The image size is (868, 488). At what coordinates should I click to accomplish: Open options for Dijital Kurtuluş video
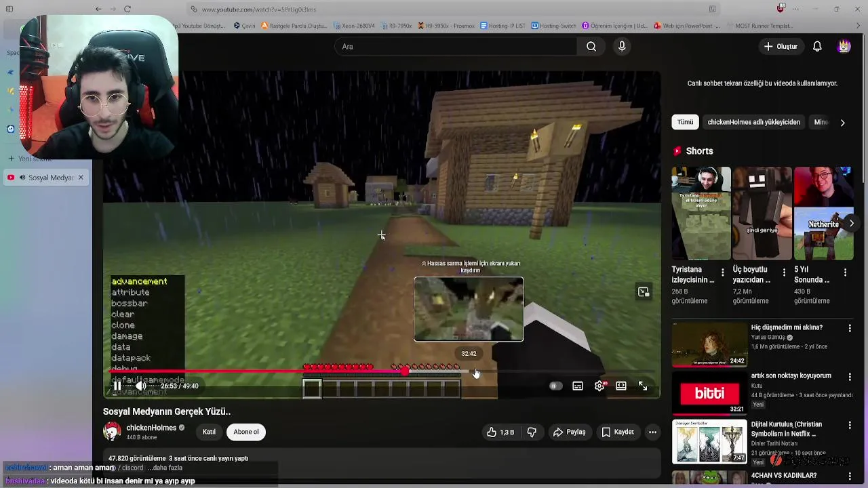(850, 425)
